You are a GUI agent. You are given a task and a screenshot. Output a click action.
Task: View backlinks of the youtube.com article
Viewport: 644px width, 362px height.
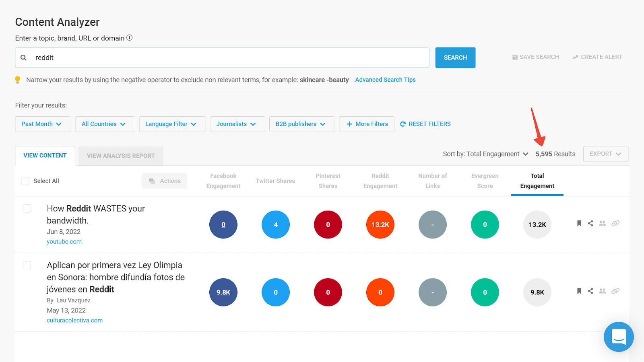[x=615, y=223]
